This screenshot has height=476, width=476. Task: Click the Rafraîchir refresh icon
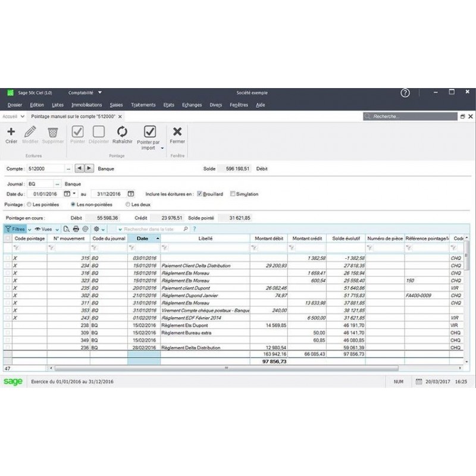tap(121, 131)
